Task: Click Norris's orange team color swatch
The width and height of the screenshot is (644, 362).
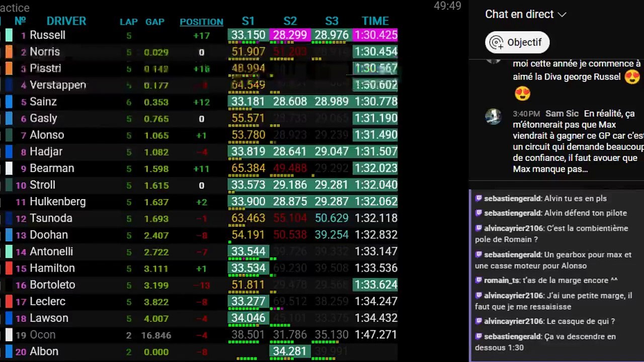Action: tap(9, 52)
